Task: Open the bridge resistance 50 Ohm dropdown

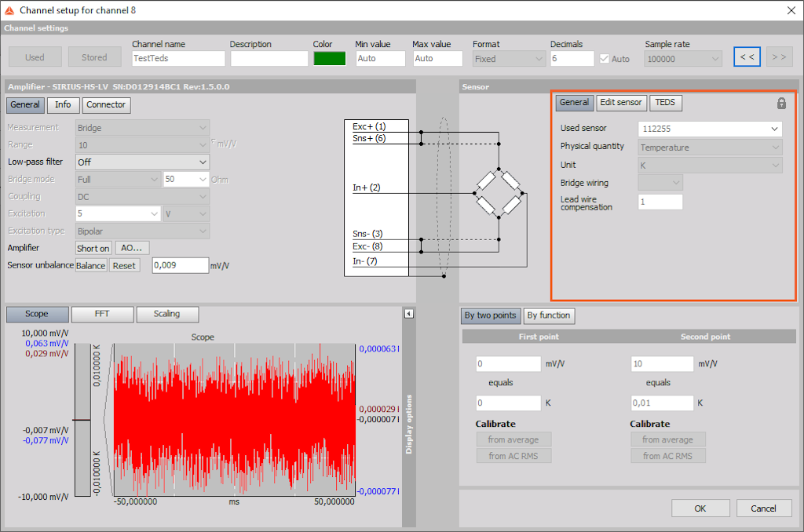Action: [185, 180]
